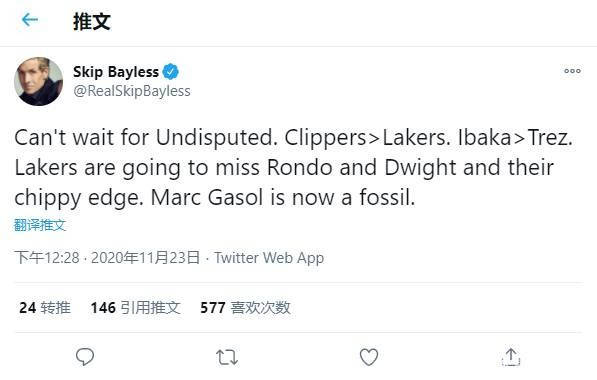
Task: Translate tweet via 翻译推文 link
Action: (40, 225)
